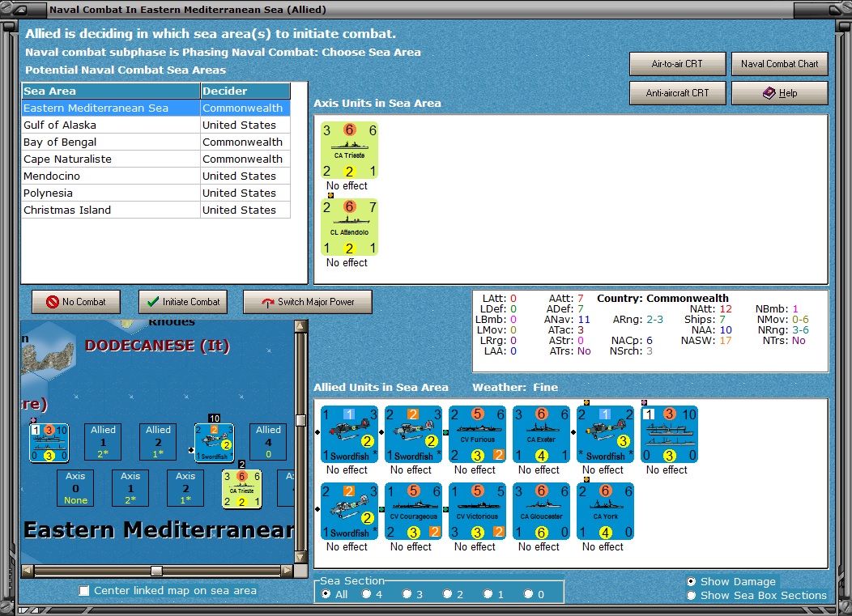Screen dimensions: 852x616
Task: Select sea section 4 radio button
Action: pyautogui.click(x=366, y=594)
